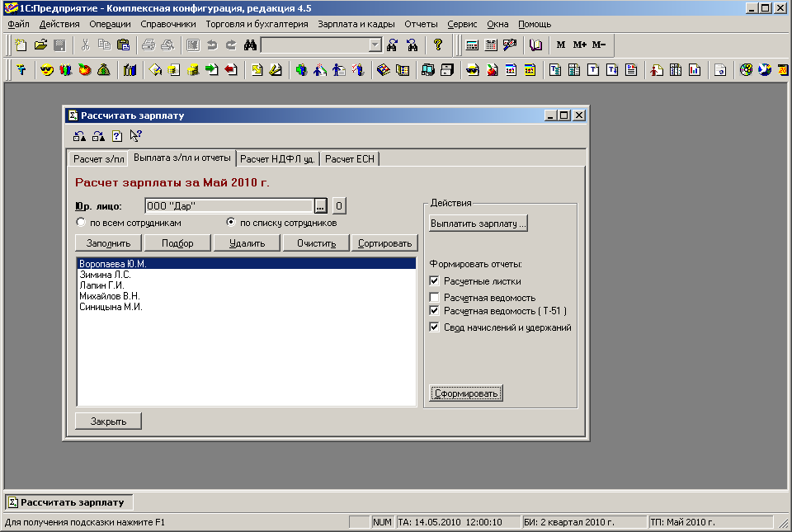Click the M+ memory add button

[x=580, y=45]
